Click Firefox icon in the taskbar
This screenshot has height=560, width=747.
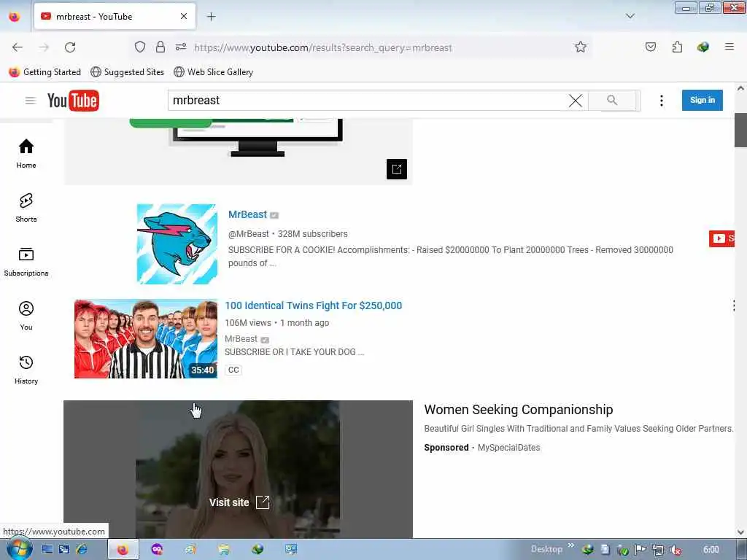[x=123, y=550]
